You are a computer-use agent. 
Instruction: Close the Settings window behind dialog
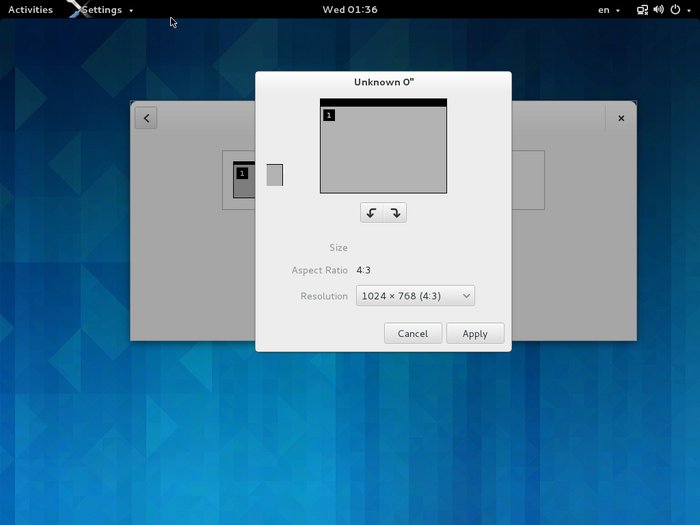click(x=621, y=118)
